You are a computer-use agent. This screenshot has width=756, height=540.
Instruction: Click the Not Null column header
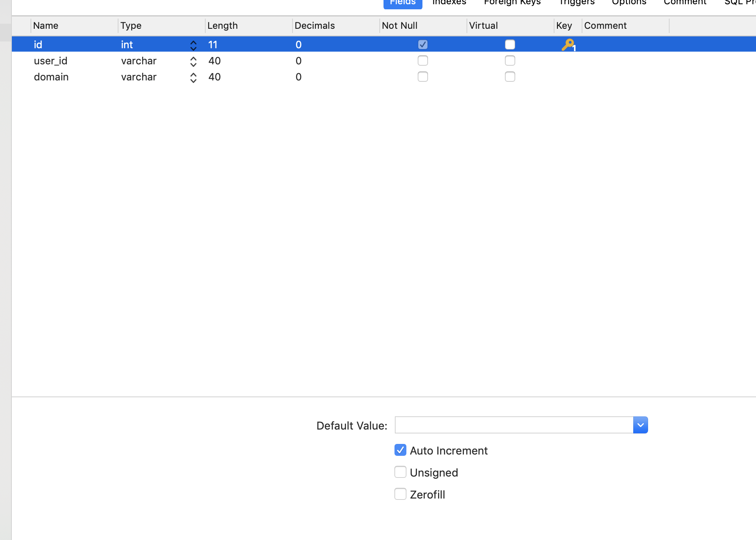pos(423,26)
